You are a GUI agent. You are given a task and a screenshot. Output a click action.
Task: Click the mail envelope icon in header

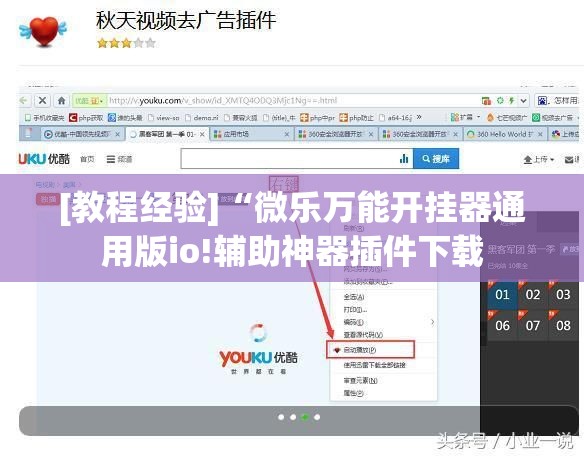[569, 160]
